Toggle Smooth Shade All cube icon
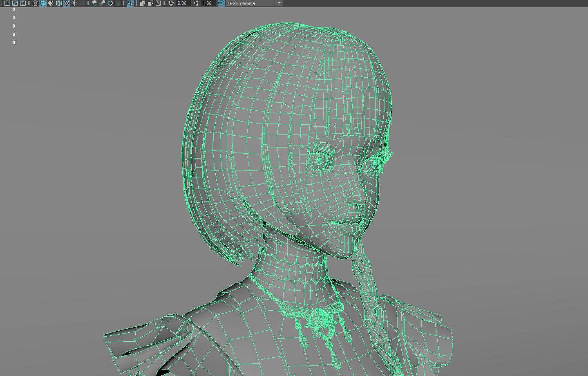Screen dimensions: 588x376 (43, 3)
